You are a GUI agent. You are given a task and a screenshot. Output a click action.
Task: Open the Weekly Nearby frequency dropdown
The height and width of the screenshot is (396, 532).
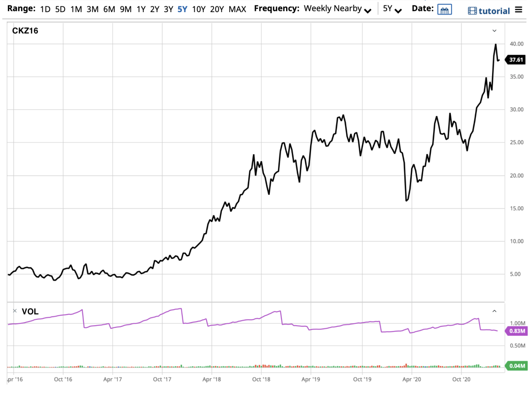[338, 9]
